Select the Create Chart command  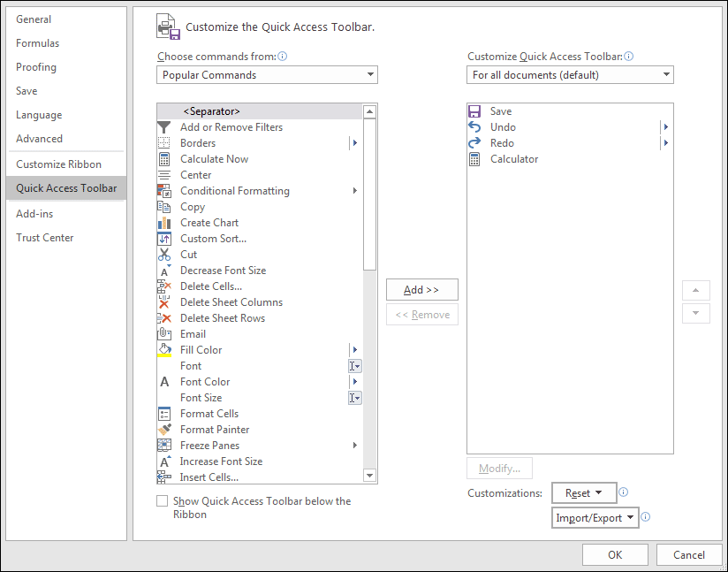pyautogui.click(x=209, y=222)
